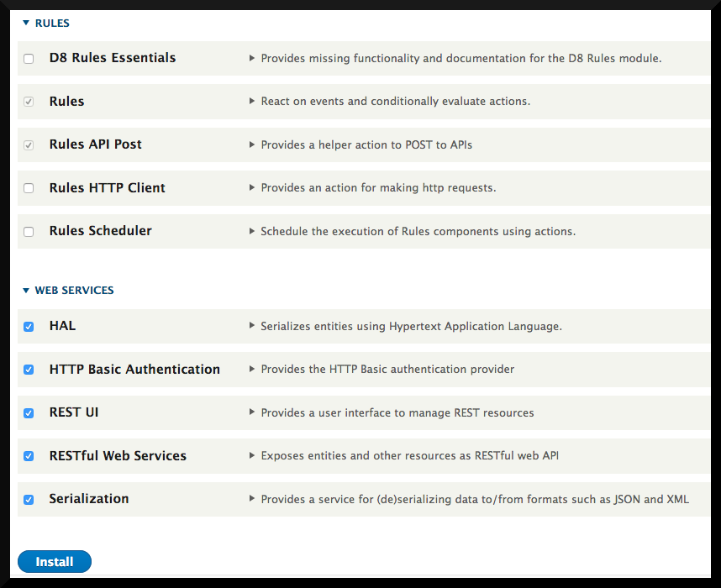Expand the REST UI description arrow
Screen dimensions: 721x588
click(x=252, y=412)
